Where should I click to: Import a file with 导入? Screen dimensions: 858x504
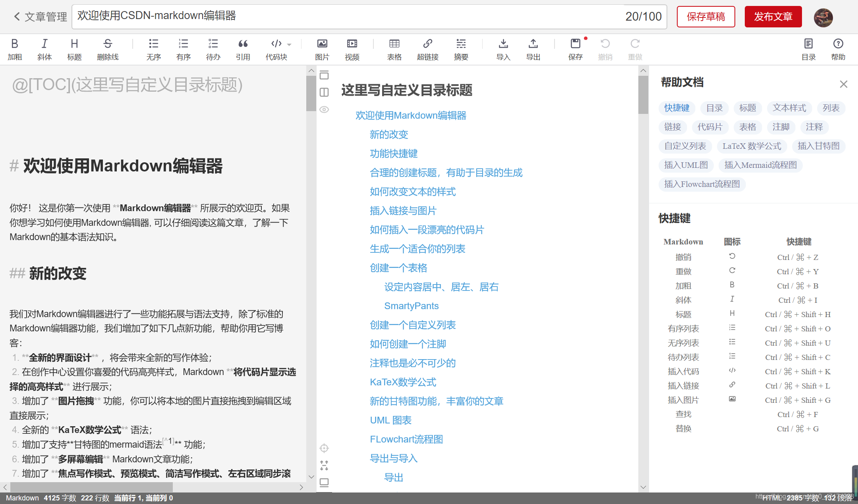click(503, 49)
